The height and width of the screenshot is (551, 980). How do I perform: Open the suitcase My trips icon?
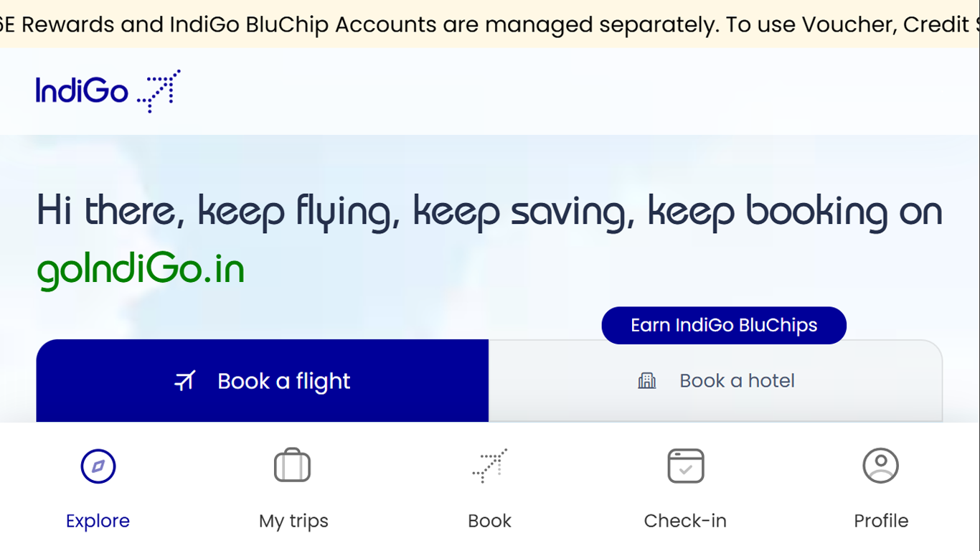click(293, 465)
